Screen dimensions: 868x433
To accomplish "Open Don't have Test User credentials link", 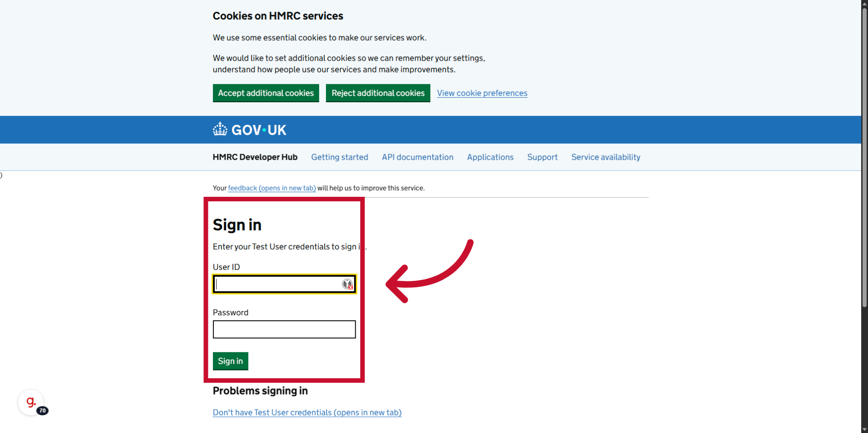I will [307, 413].
